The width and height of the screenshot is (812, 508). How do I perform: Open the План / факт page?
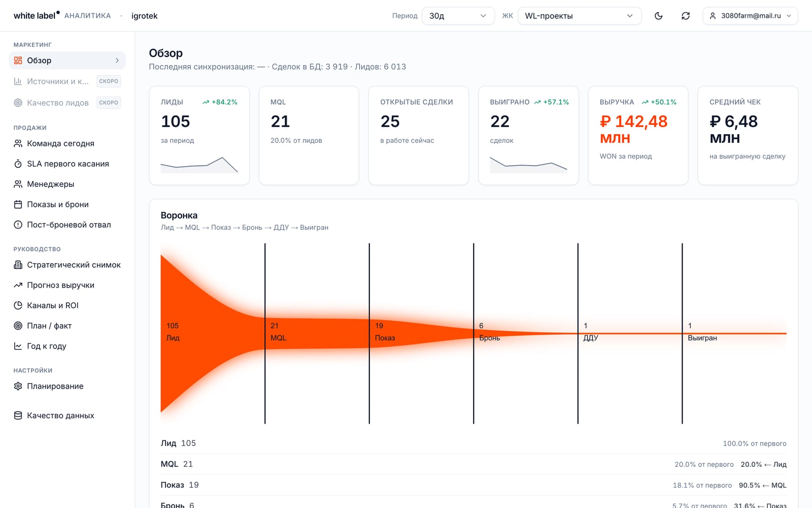67,326
